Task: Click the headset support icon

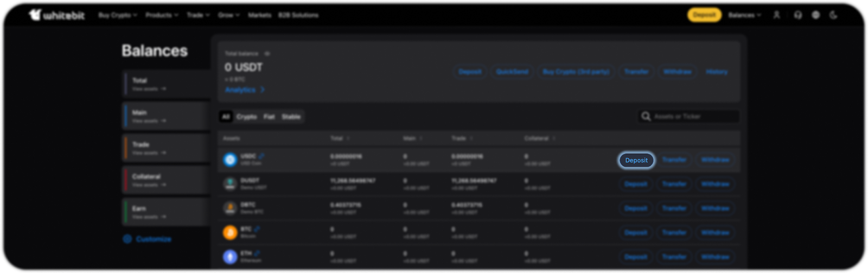Action: click(797, 15)
